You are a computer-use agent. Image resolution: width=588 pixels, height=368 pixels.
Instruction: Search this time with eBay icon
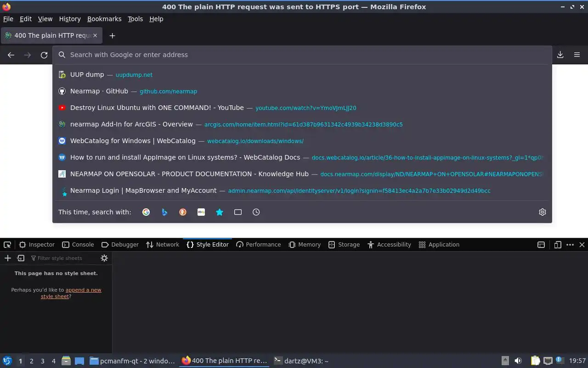[201, 212]
